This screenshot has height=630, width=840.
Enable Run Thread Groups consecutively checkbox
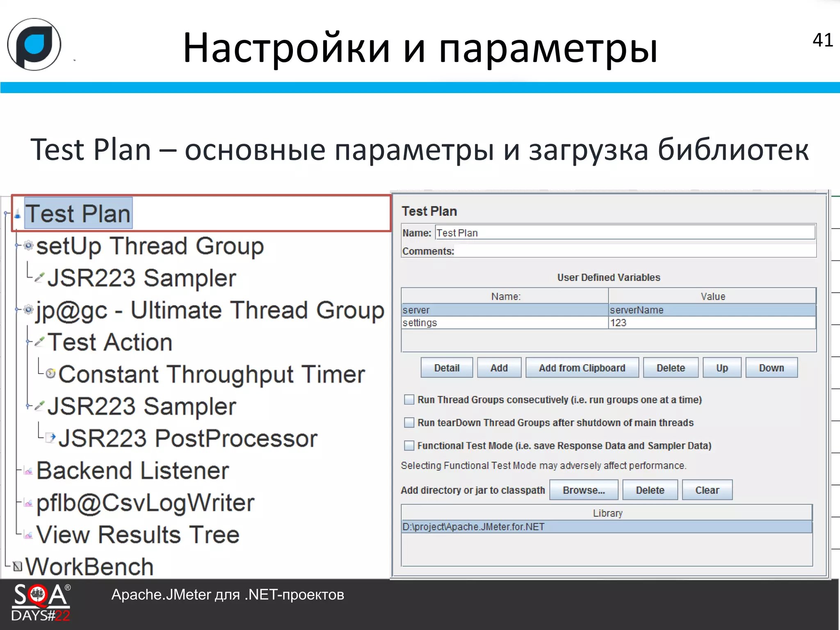pyautogui.click(x=409, y=399)
